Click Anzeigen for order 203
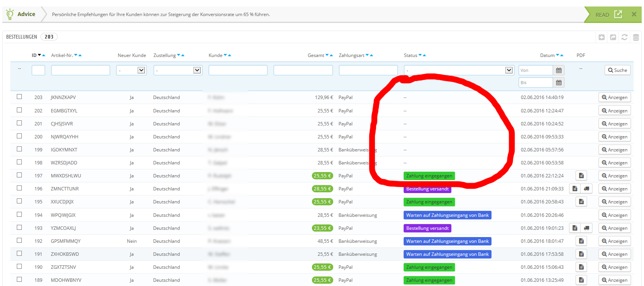The width and height of the screenshot is (644, 286). (x=615, y=97)
